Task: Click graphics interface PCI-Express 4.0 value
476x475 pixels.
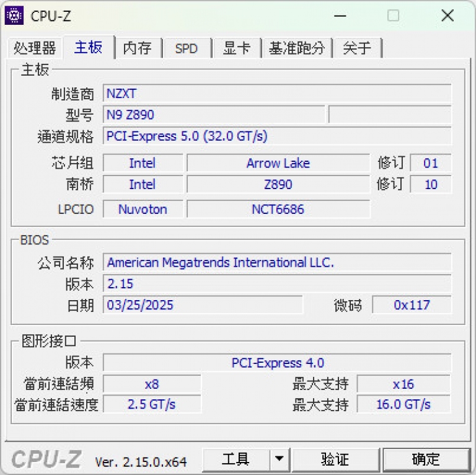Action: tap(277, 363)
